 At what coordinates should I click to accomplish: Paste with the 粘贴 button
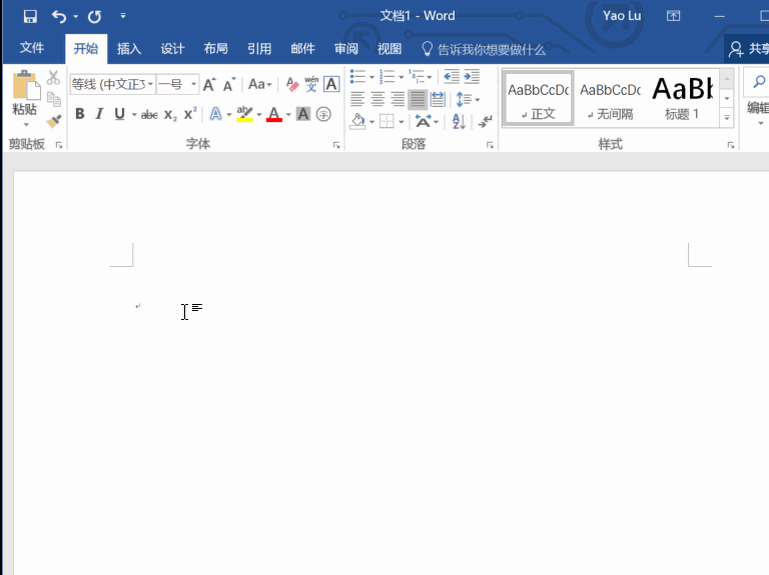tap(25, 93)
